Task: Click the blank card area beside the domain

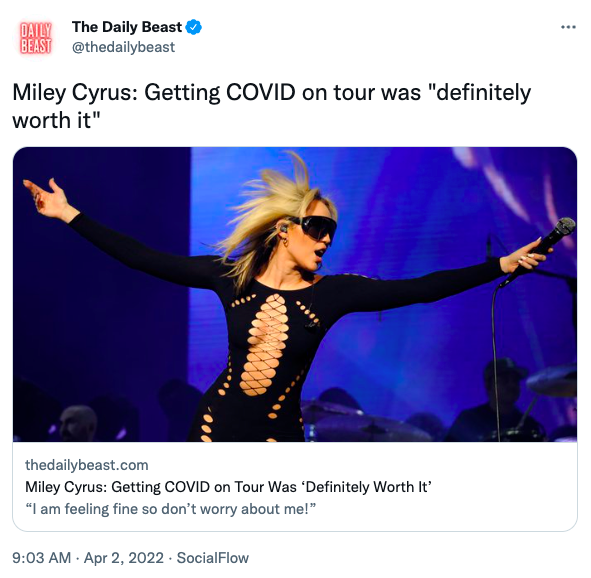Action: click(362, 465)
